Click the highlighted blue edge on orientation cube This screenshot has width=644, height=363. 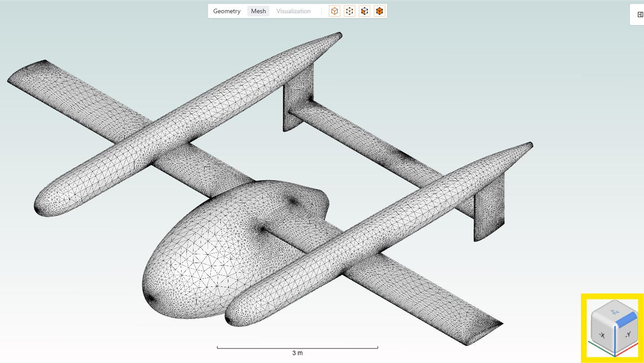click(x=627, y=320)
